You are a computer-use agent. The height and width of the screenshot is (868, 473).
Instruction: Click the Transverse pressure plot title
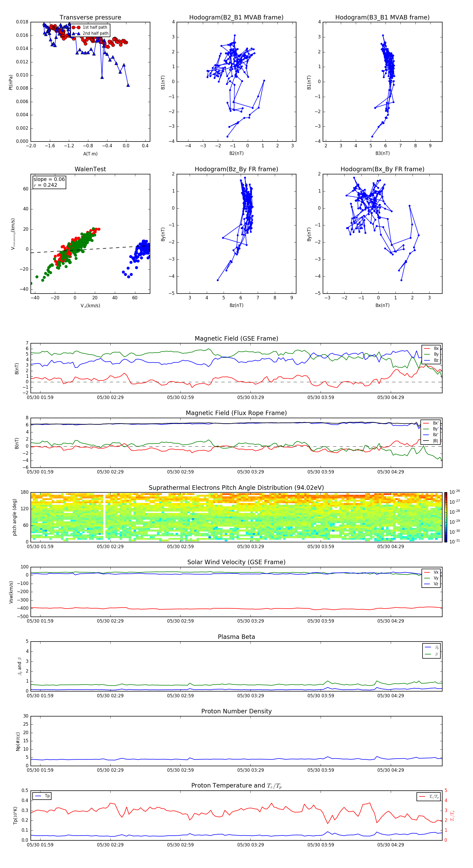[90, 17]
